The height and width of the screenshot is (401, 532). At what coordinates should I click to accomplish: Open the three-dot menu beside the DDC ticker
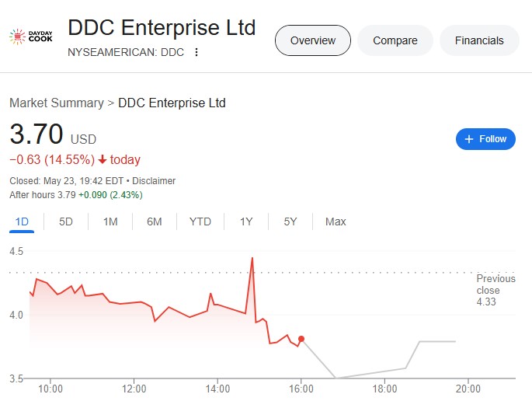[196, 52]
